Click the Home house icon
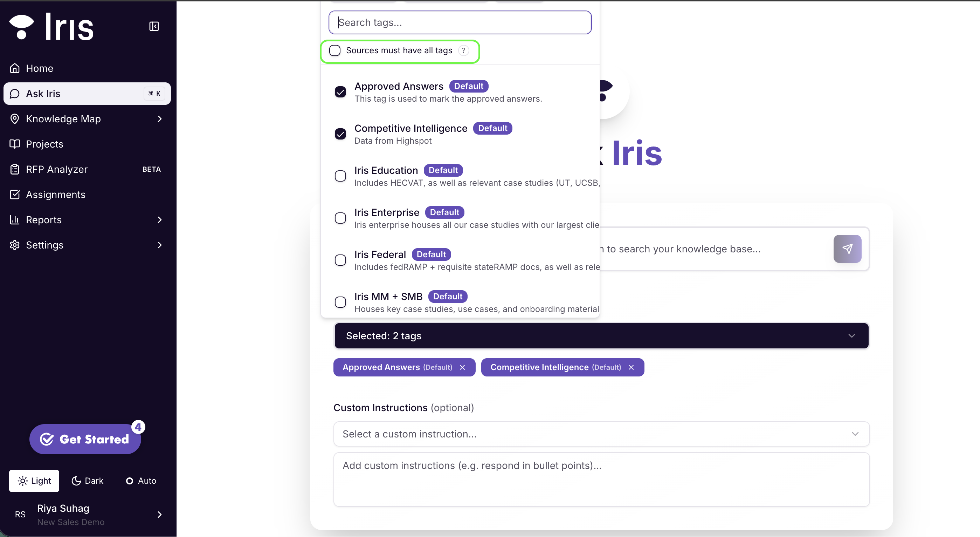980x537 pixels. tap(15, 68)
